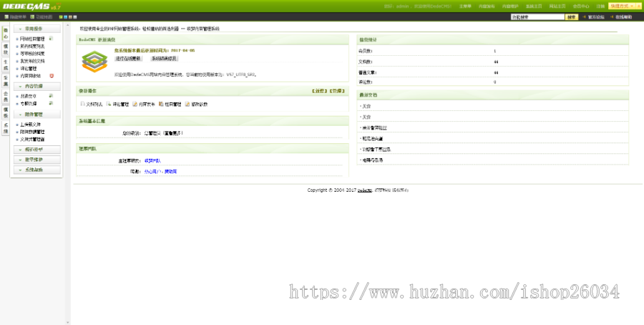This screenshot has height=325, width=644.
Task: Click the small icon beside 普通文章
Action: pyautogui.click(x=51, y=96)
